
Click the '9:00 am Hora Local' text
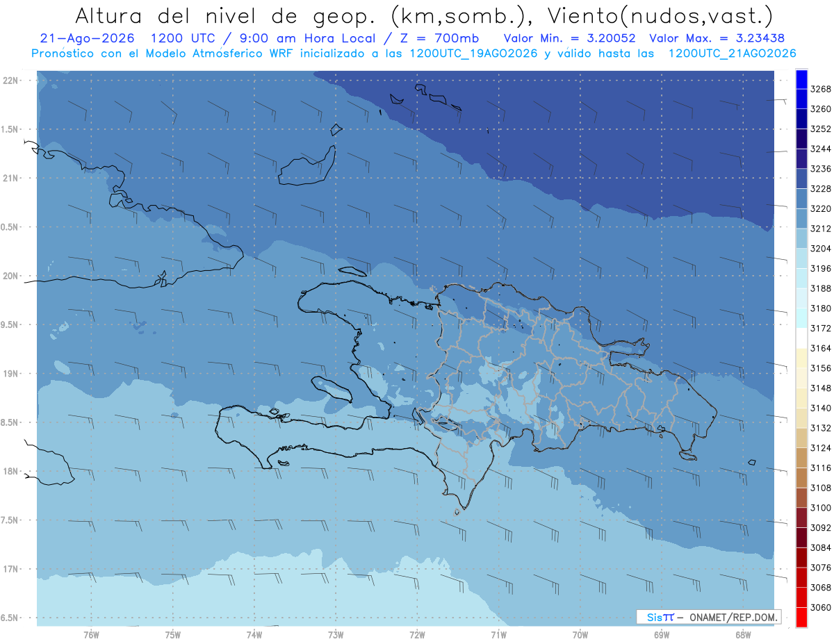click(306, 38)
